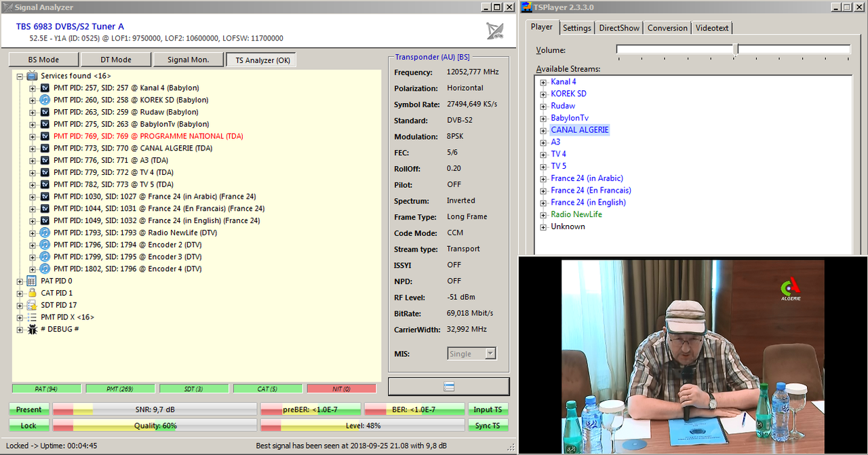Click the Present indicator button
868x455 pixels.
pos(29,410)
